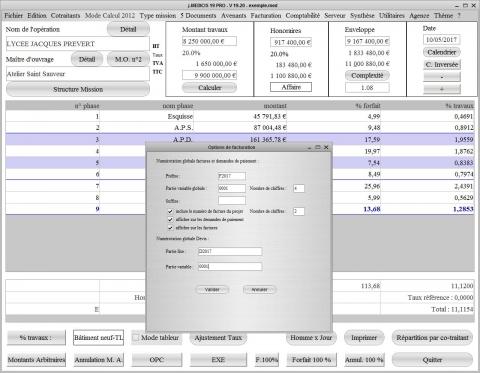Uncheck 'afficher sur les demandes de paiement'
480x373 pixels.
coord(170,220)
